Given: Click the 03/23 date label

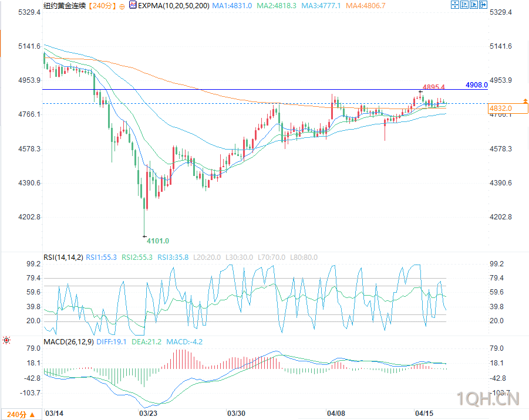Looking at the screenshot, I should pos(148,414).
